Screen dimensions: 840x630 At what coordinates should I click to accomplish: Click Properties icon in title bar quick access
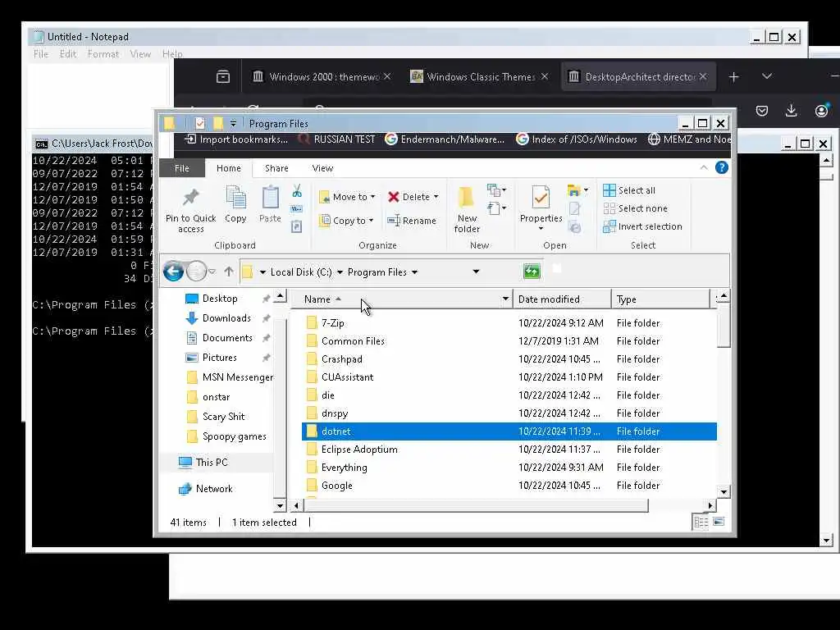(x=200, y=124)
